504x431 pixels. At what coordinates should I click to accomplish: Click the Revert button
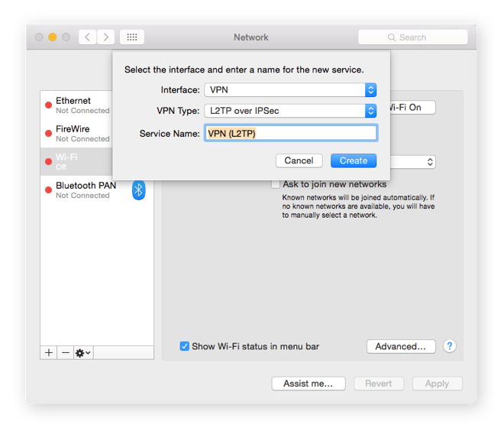(379, 384)
